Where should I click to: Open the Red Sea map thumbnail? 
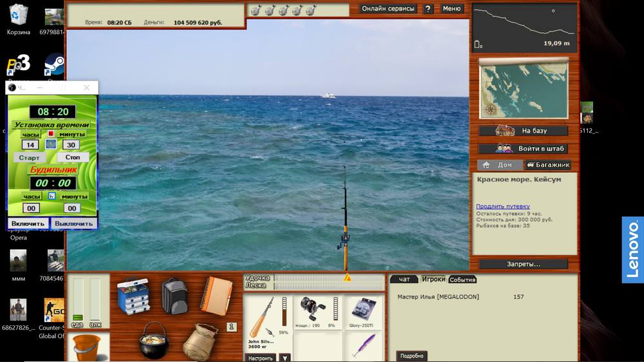coord(524,89)
